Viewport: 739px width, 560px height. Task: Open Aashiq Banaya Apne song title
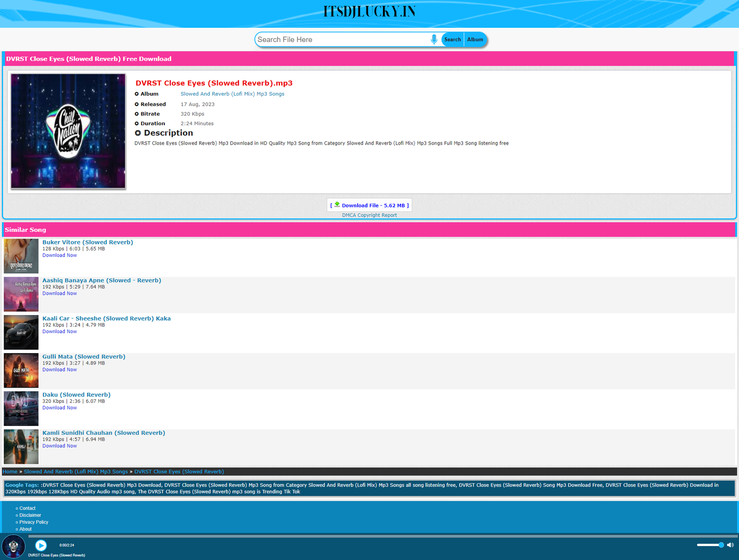tap(102, 280)
